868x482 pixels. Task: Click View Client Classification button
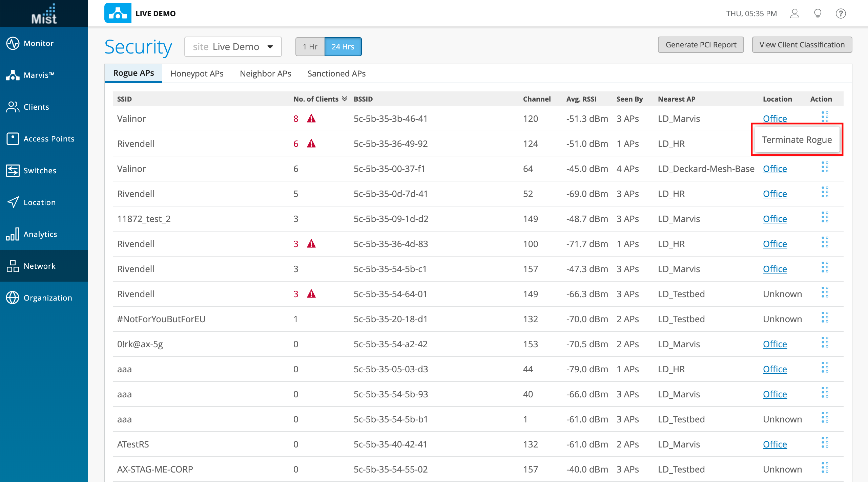pos(802,45)
